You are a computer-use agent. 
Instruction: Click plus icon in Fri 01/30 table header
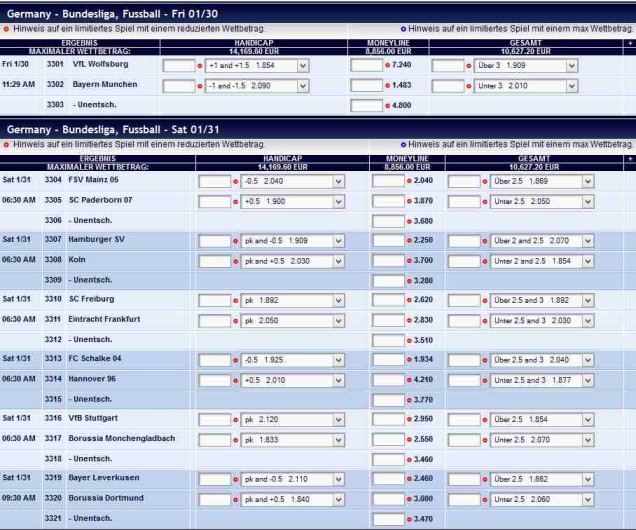coord(630,43)
